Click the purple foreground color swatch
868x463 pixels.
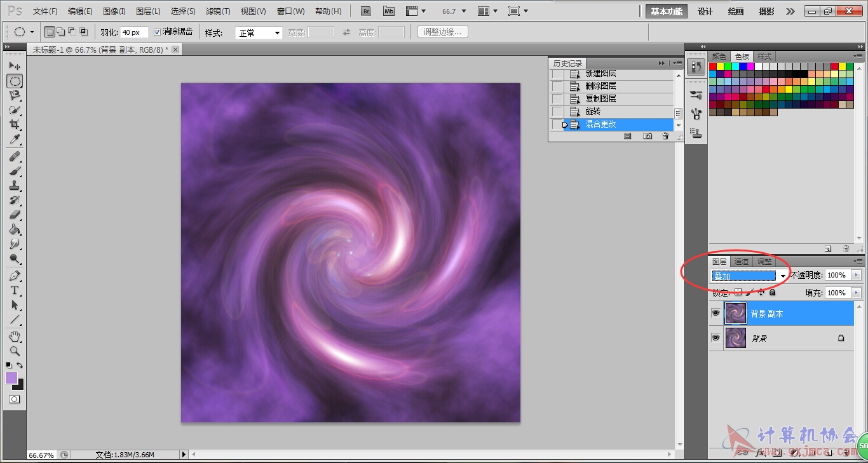pos(11,378)
